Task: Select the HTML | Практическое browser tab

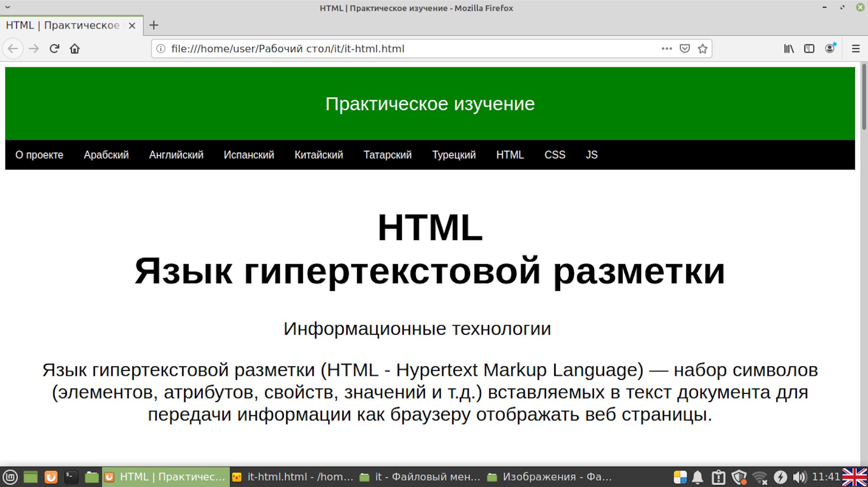Action: click(71, 25)
